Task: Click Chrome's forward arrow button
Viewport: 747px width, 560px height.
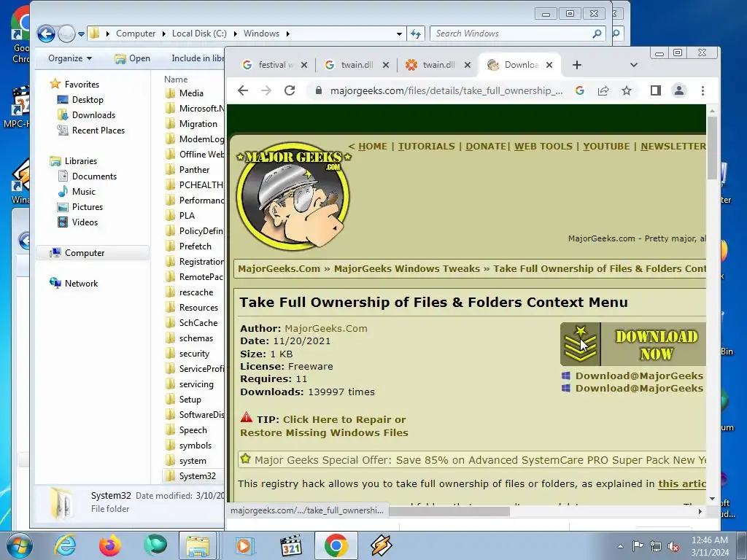Action: click(266, 90)
